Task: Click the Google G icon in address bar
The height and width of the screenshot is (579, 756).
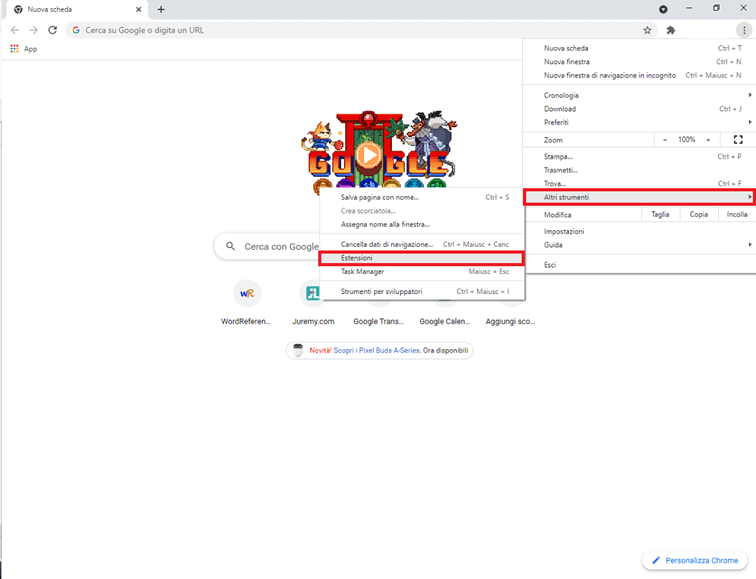Action: point(76,30)
